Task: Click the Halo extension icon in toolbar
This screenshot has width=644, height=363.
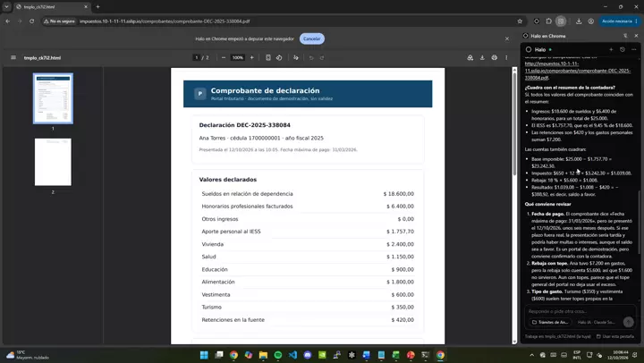Action: (x=537, y=21)
